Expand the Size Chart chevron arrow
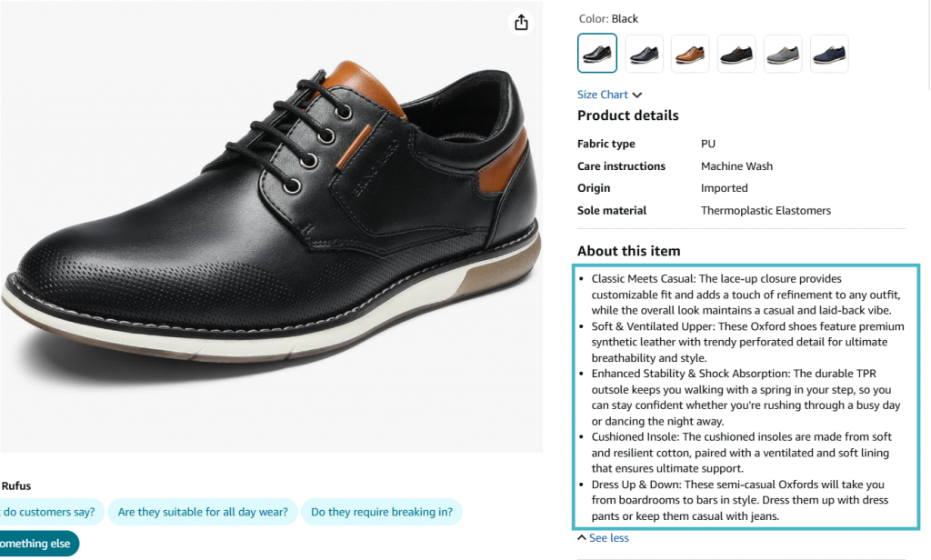The image size is (931, 560). 636,95
